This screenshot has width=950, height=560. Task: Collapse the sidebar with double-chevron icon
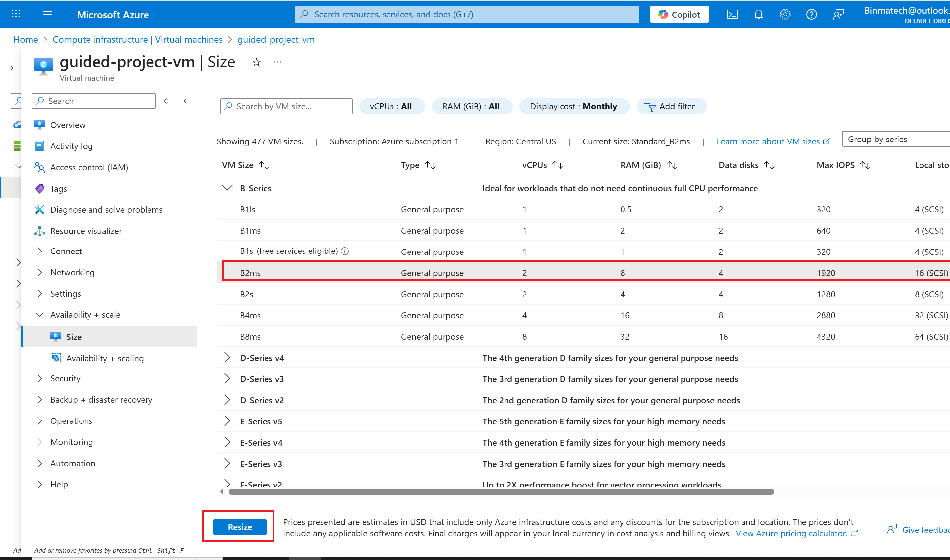coord(186,101)
